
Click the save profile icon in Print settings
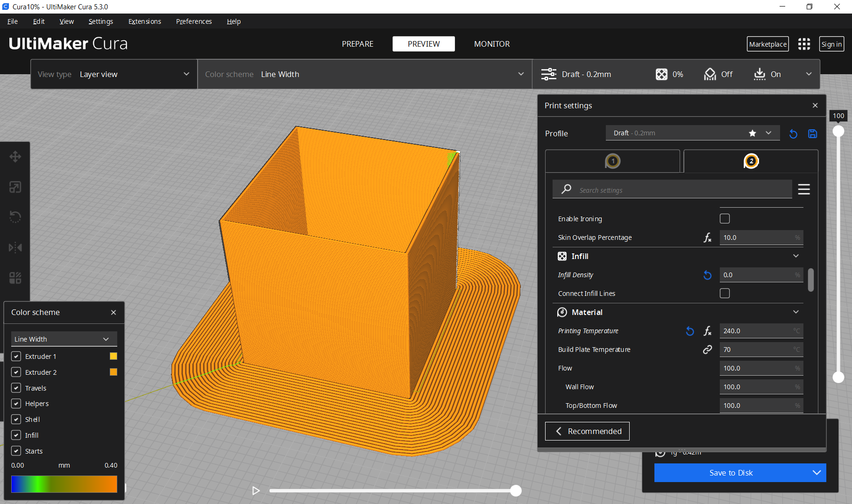tap(812, 133)
